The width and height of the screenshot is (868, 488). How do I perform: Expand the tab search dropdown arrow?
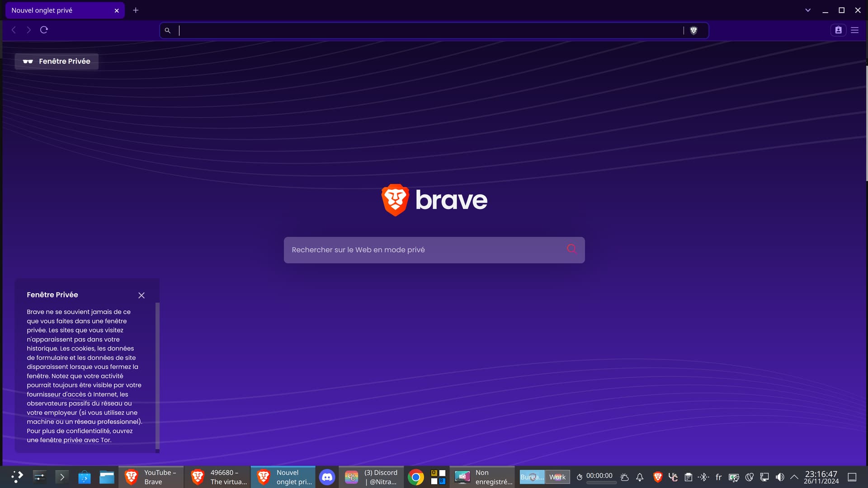(808, 10)
